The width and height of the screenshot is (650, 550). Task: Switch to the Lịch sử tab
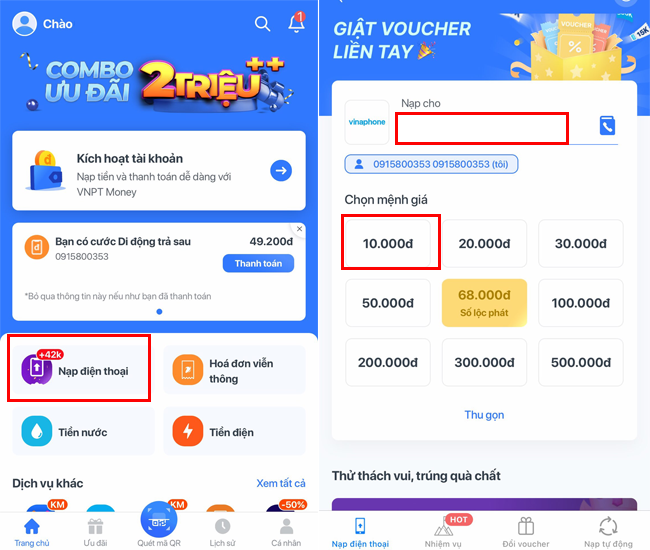pyautogui.click(x=223, y=532)
